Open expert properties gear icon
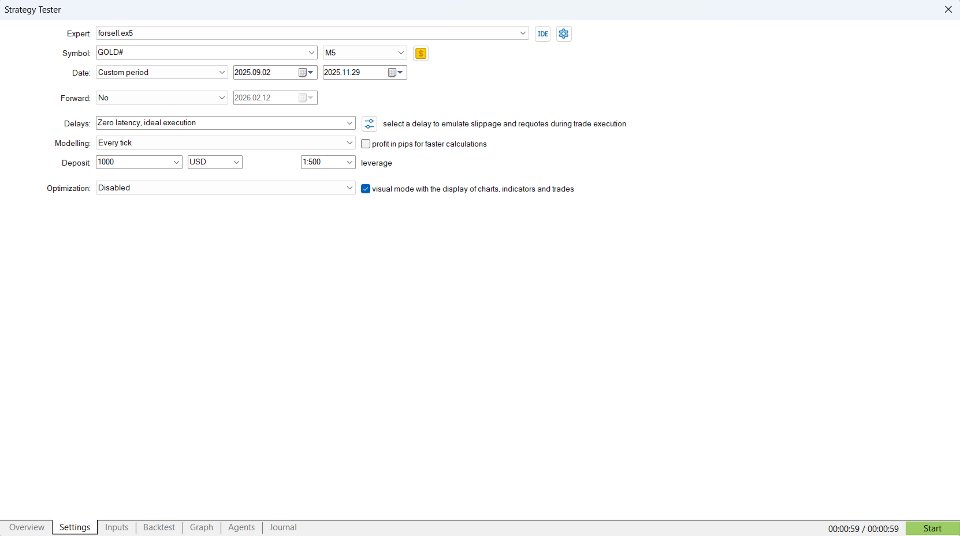This screenshot has height=536, width=960. tap(563, 34)
